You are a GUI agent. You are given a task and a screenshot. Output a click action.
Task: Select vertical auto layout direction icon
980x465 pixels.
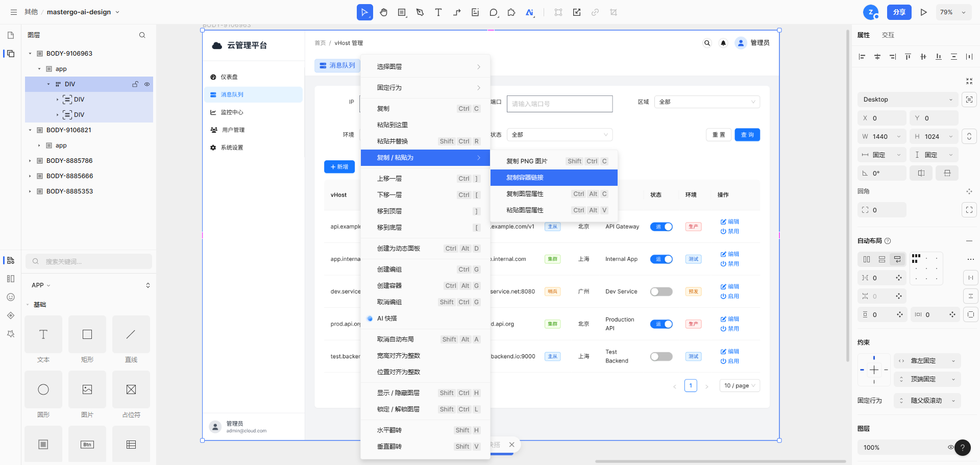tap(881, 259)
